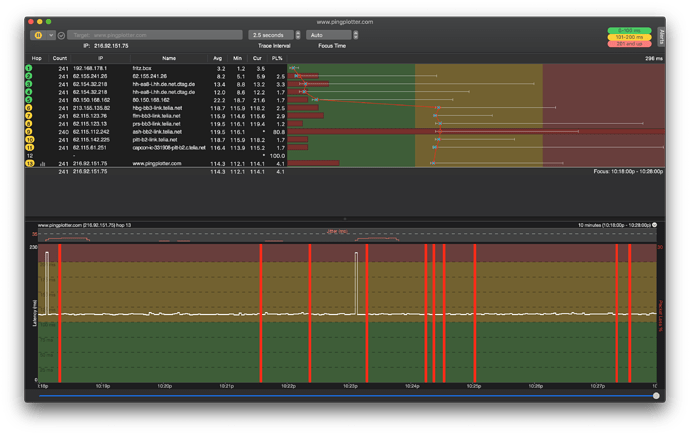
Task: Select hop 2 green circle icon
Action: click(x=29, y=76)
